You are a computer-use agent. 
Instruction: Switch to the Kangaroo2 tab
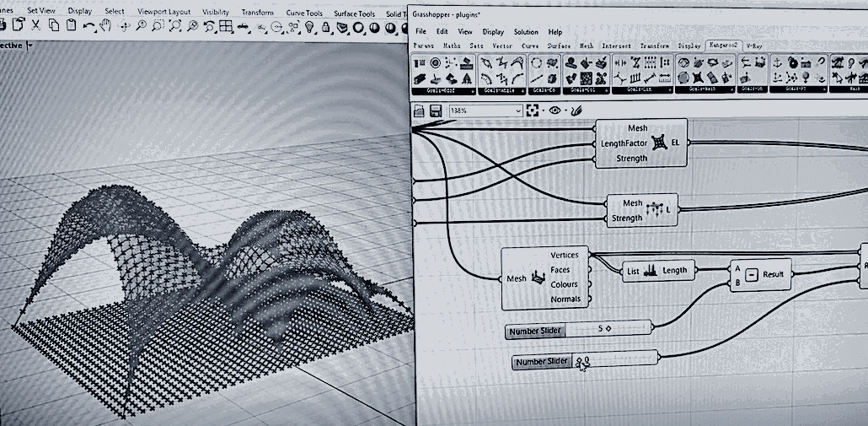point(724,46)
